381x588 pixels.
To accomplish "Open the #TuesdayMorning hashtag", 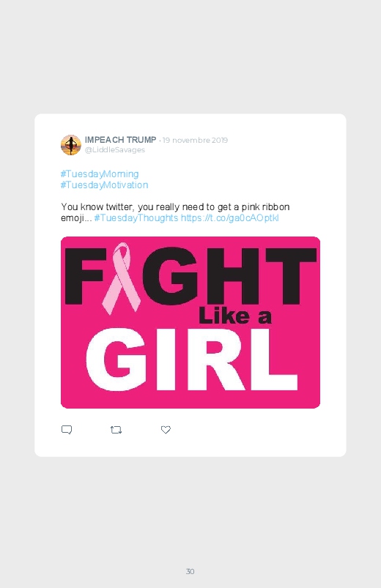I will coord(100,174).
